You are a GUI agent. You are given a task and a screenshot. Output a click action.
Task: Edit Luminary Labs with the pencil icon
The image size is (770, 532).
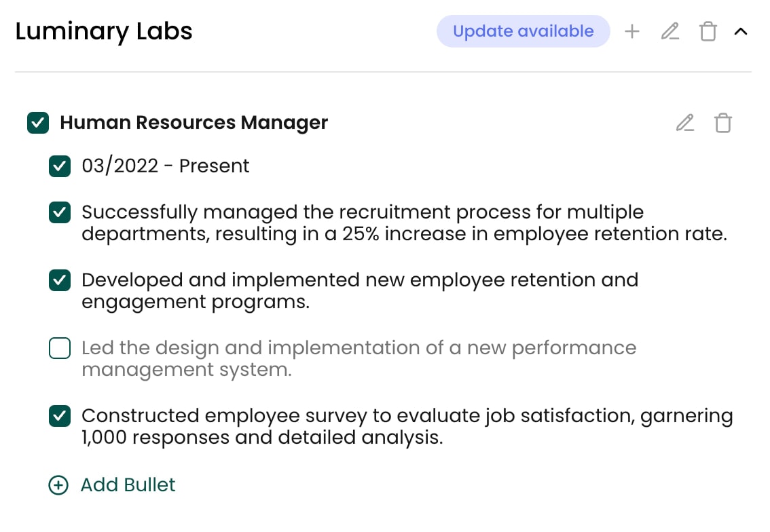coord(670,31)
